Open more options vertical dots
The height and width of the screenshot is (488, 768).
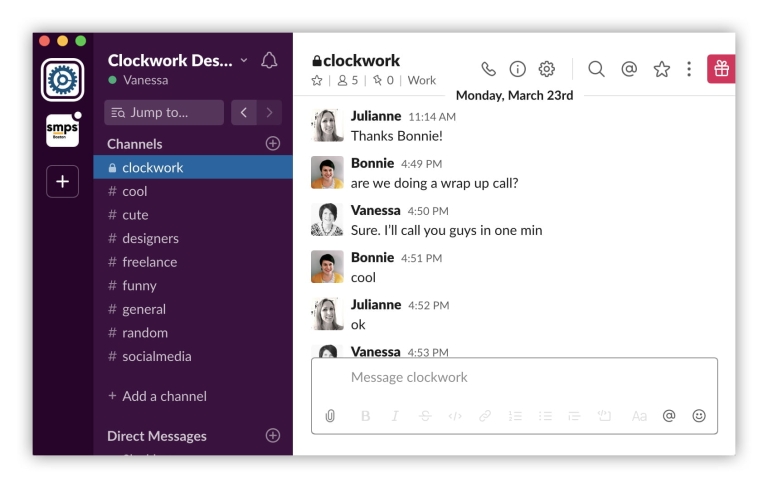pyautogui.click(x=689, y=69)
